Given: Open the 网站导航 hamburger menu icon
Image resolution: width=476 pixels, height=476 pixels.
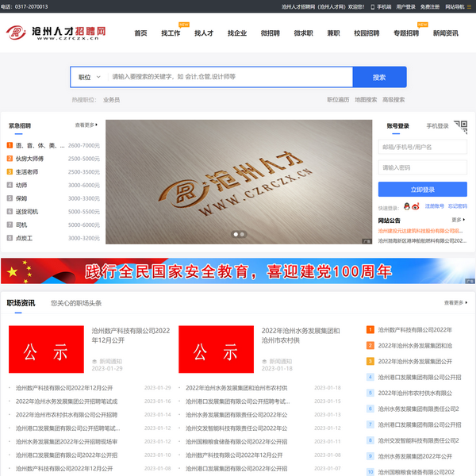Looking at the screenshot, I should (470, 6).
